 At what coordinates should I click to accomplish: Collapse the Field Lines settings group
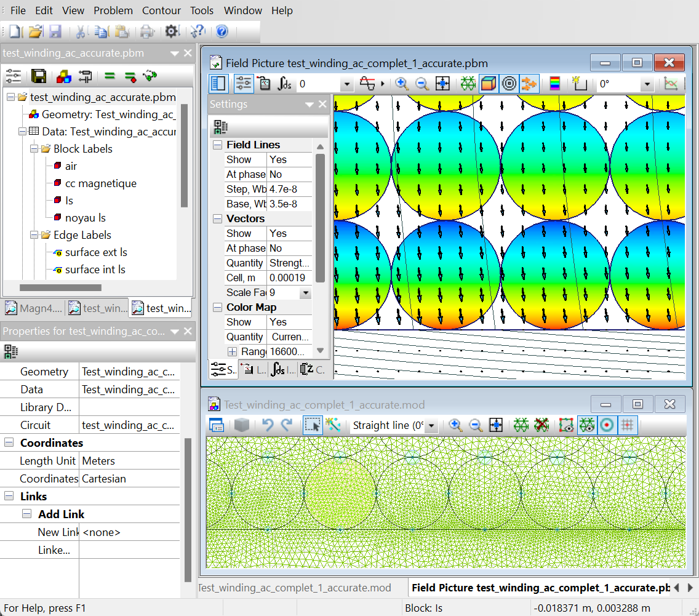[217, 145]
